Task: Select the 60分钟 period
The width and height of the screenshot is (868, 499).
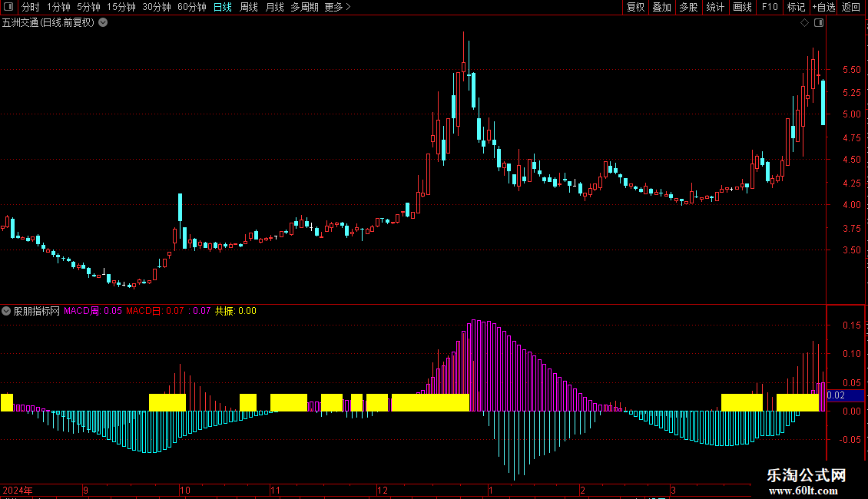Action: 192,7
